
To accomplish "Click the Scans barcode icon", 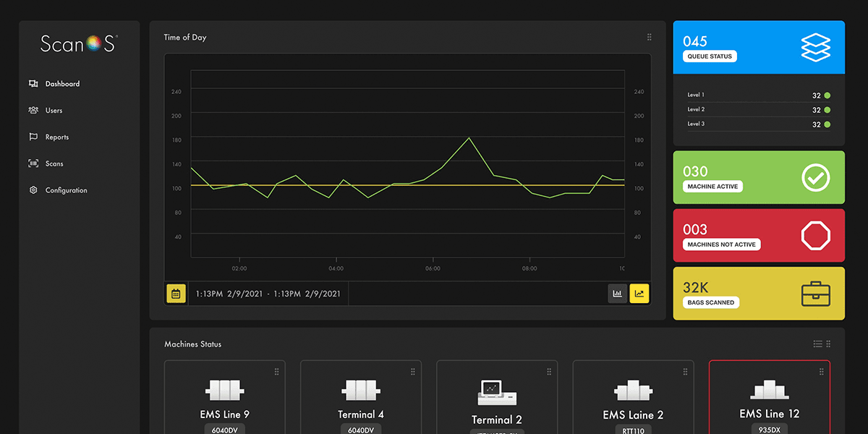I will pos(33,163).
